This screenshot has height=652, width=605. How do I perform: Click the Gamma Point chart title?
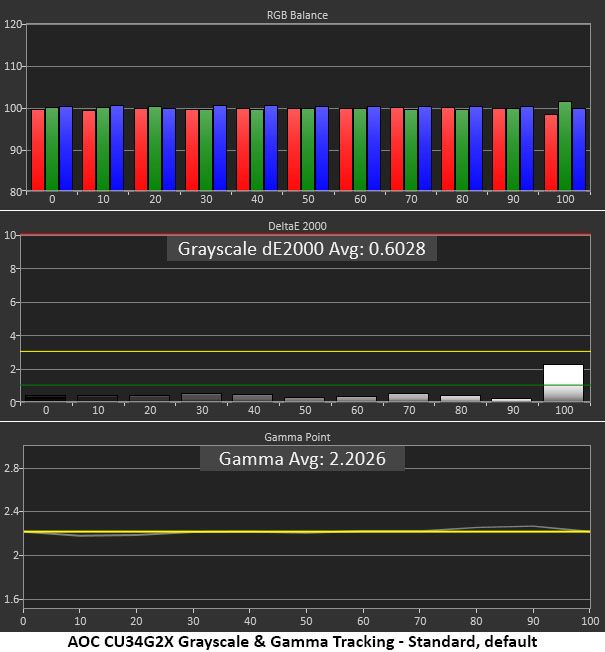coord(297,437)
